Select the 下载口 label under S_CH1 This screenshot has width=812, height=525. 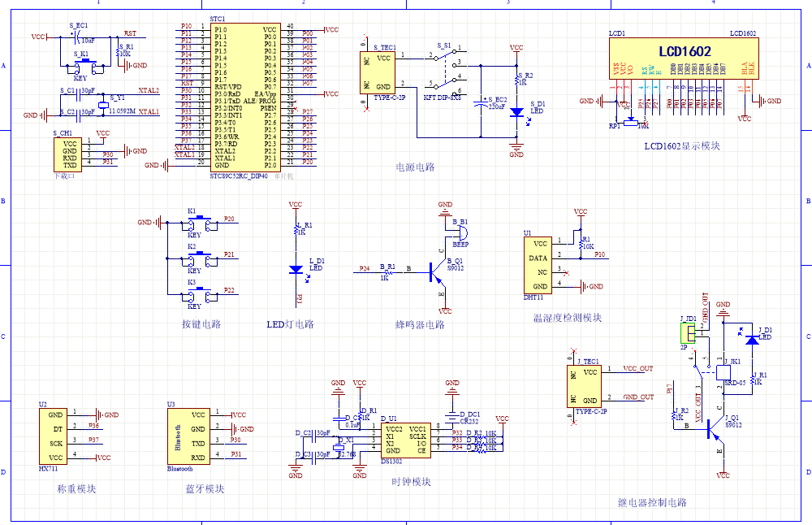(65, 176)
